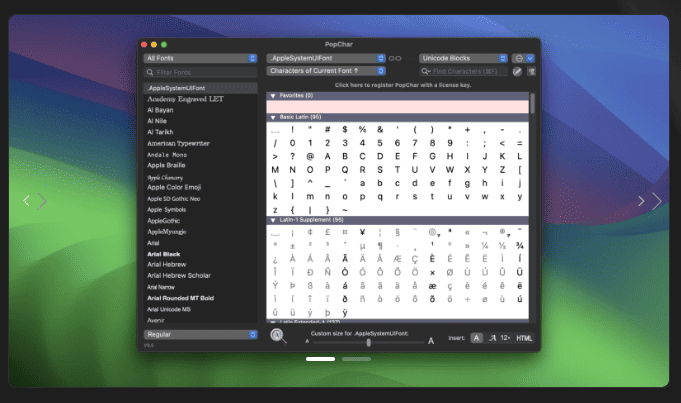Viewport: 681px width, 403px height.
Task: Select the first carousel page indicator
Action: (321, 359)
